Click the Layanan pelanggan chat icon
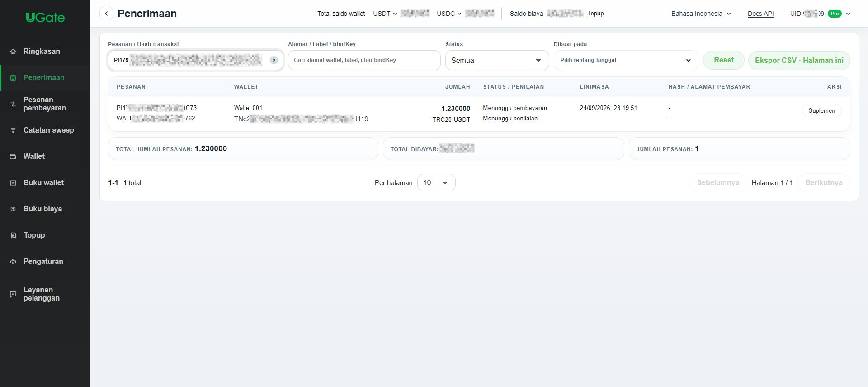Image resolution: width=868 pixels, height=387 pixels. pyautogui.click(x=13, y=294)
